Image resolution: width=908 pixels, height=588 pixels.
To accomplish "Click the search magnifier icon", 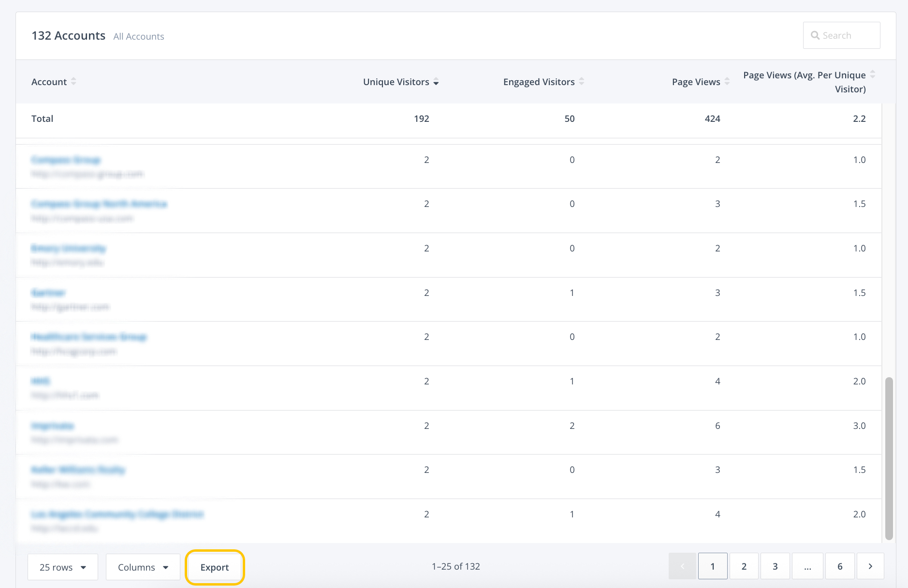I will (x=815, y=35).
